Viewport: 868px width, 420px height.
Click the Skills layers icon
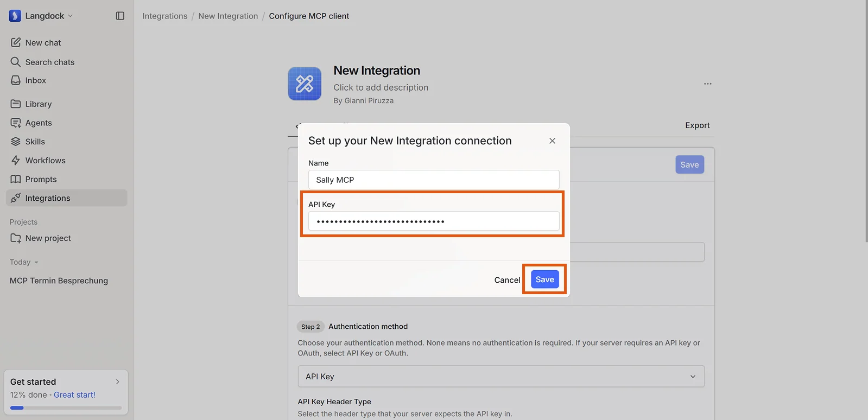pyautogui.click(x=16, y=142)
